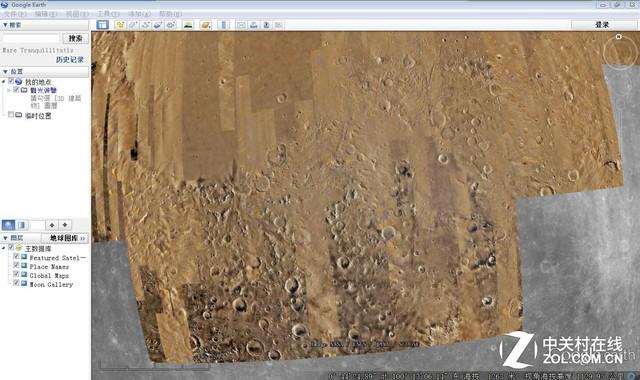Viewport: 640px width, 380px height.
Task: Click the Google Earth title bar logo
Action: (x=4, y=4)
